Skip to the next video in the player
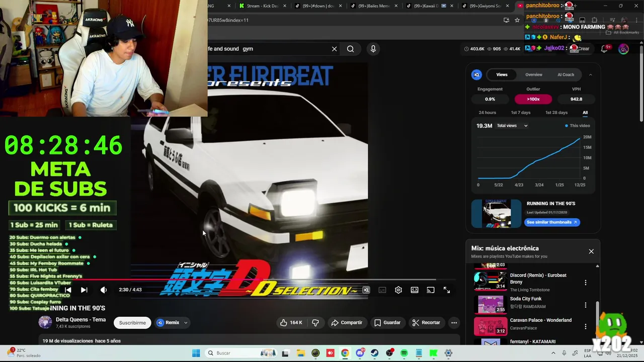 pyautogui.click(x=84, y=290)
